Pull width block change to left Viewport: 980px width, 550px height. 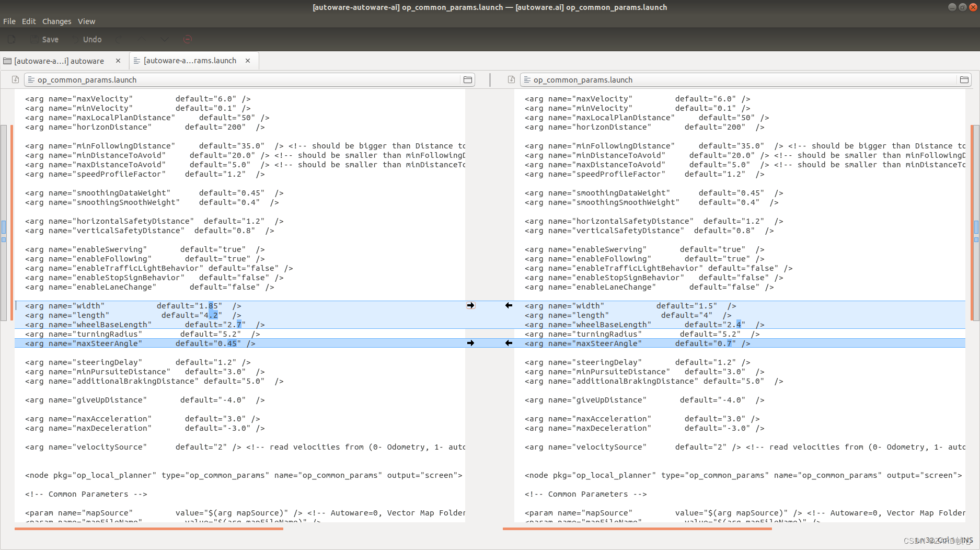coord(509,305)
